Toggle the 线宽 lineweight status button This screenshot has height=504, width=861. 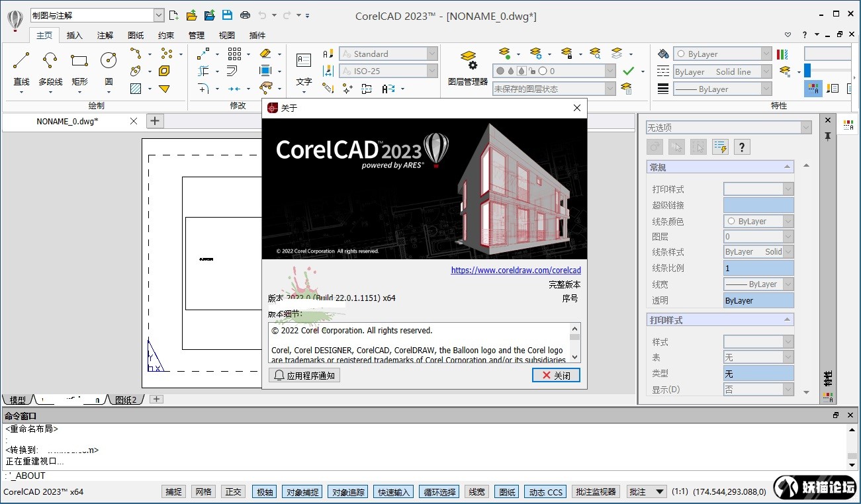point(476,491)
